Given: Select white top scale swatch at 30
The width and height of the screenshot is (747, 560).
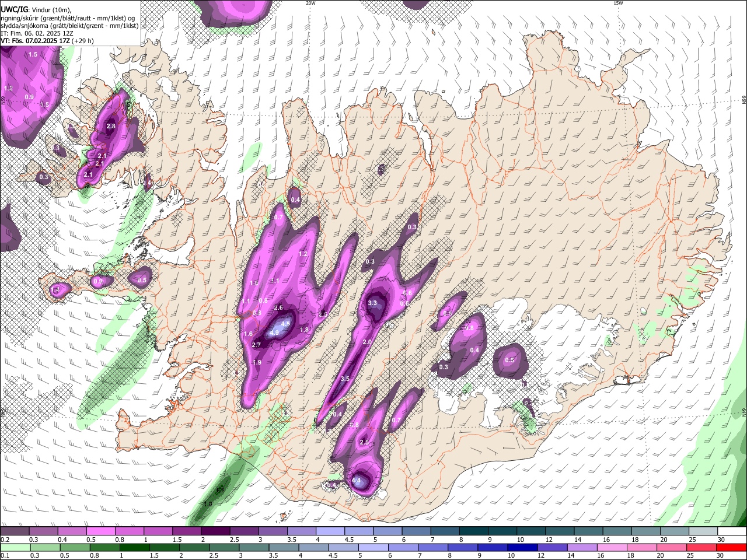Looking at the screenshot, I should pos(732,531).
